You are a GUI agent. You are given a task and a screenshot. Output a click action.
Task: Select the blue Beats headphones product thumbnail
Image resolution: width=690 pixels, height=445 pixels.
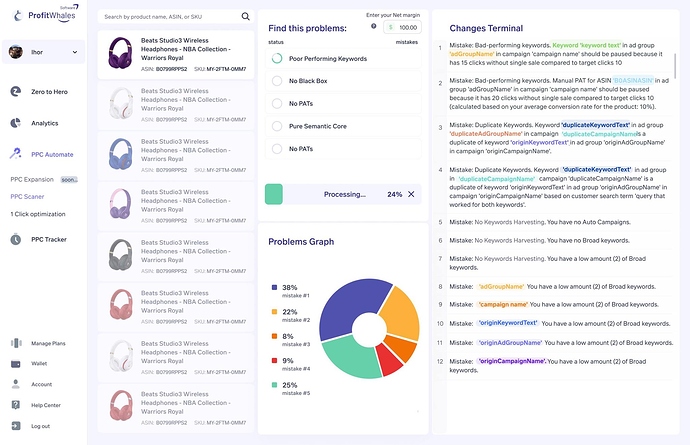[120, 154]
